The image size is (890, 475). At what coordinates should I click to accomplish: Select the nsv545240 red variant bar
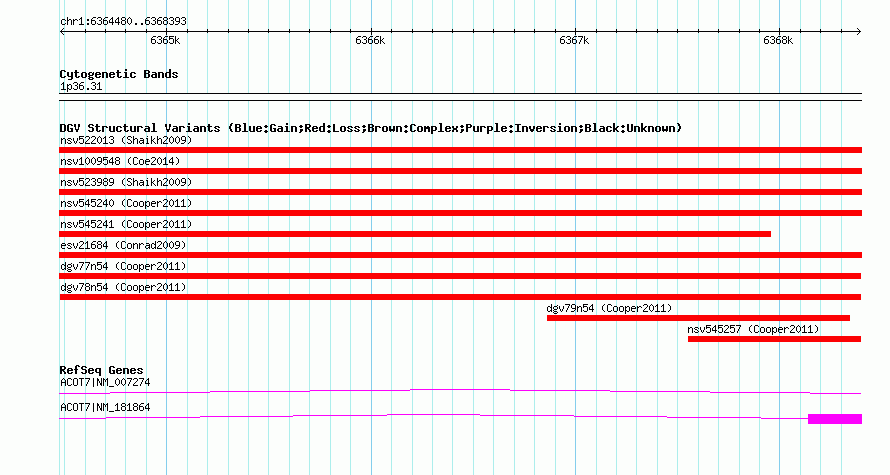(460, 213)
